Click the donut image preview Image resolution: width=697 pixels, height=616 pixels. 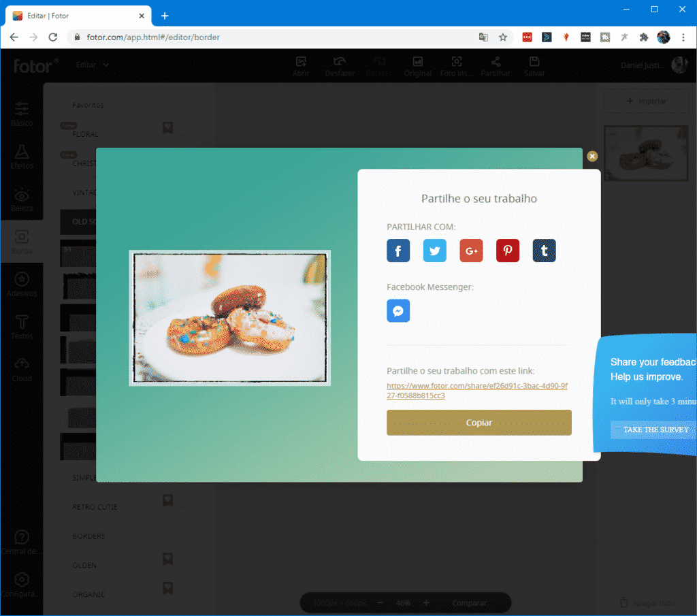[230, 318]
